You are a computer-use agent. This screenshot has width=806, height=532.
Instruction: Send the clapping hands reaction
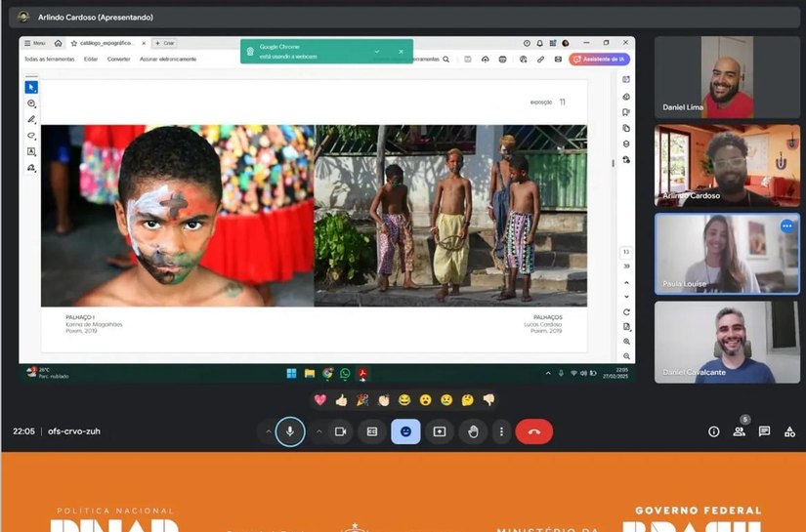click(x=384, y=400)
